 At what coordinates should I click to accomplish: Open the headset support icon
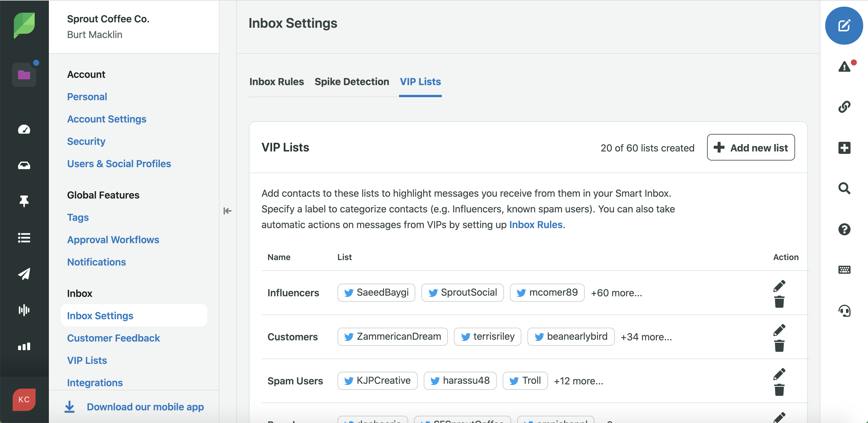click(x=844, y=311)
